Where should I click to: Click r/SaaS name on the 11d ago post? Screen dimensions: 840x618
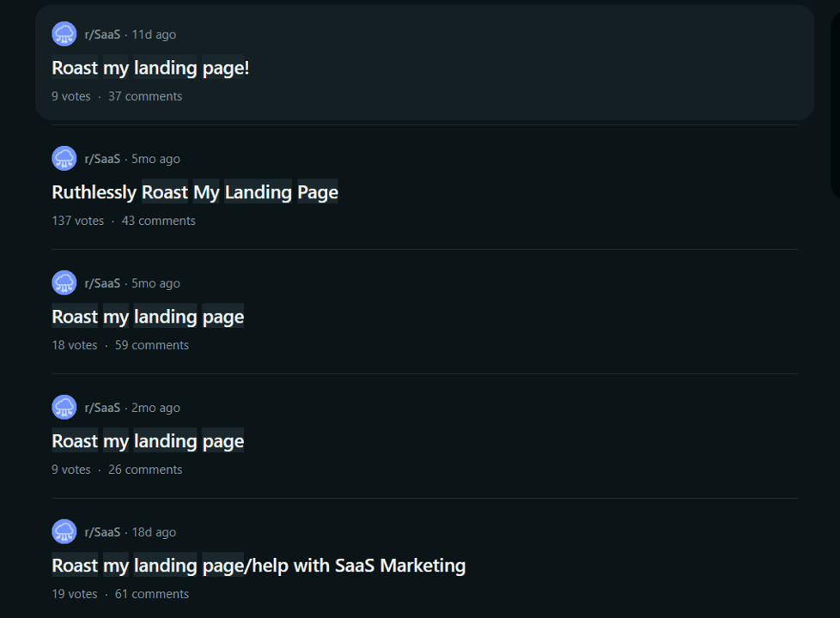coord(102,34)
